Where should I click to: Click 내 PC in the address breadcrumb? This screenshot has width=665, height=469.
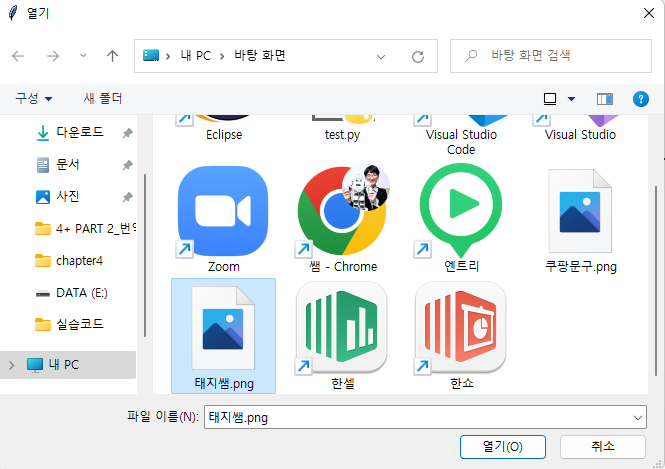(x=196, y=56)
